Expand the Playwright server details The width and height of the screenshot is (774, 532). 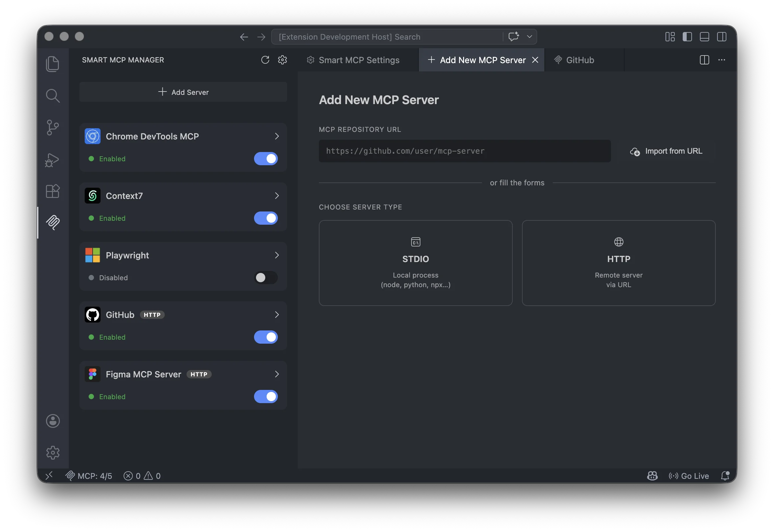[277, 255]
